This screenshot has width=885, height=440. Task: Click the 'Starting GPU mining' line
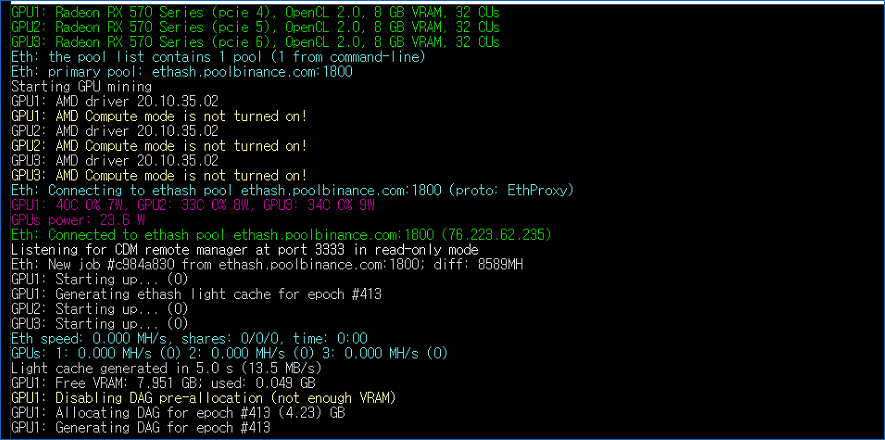(x=82, y=86)
